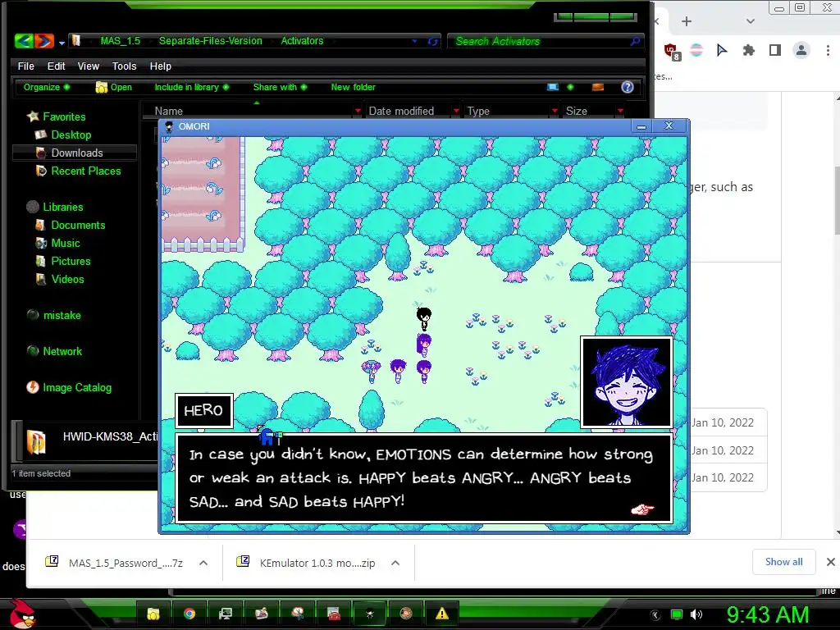Viewport: 840px width, 630px height.
Task: Change the view icon in Explorer toolbar
Action: 553,87
